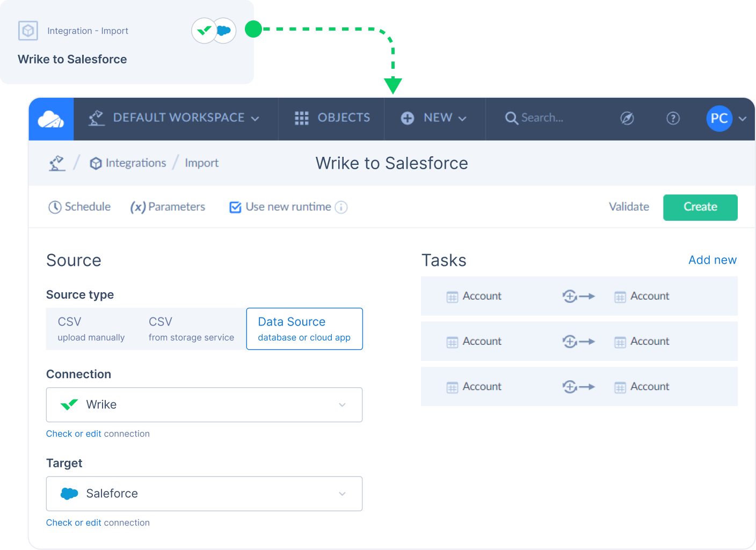Click the Salesforce logo in Target field
The image size is (756, 550).
click(70, 494)
